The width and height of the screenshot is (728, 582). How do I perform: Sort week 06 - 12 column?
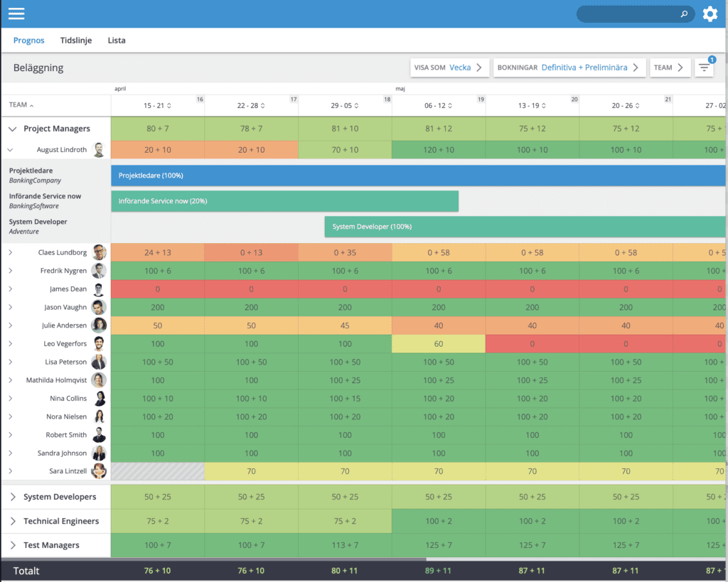coord(450,106)
